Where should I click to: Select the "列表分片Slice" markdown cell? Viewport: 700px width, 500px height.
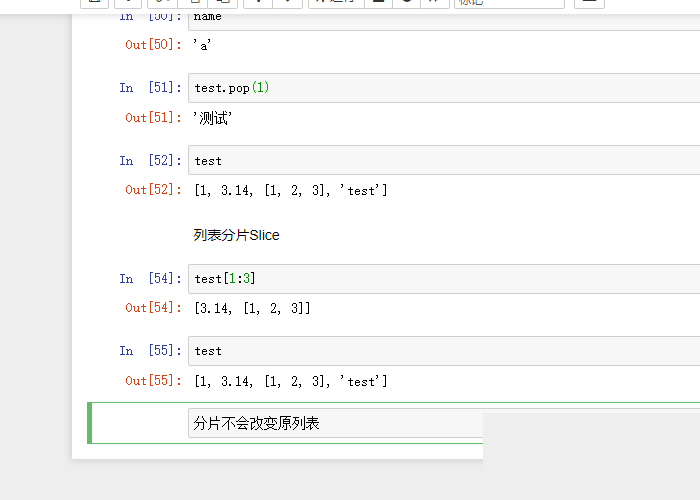(237, 236)
